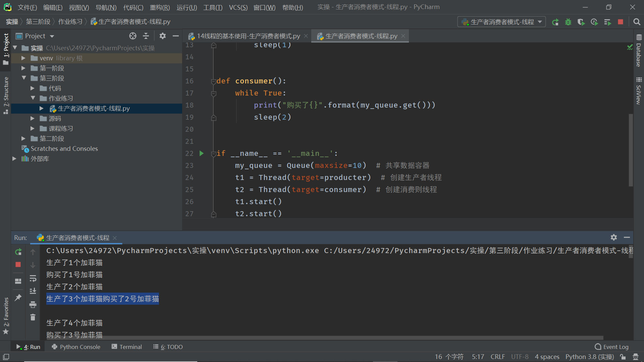Run with coverage icon in toolbar

click(x=581, y=22)
